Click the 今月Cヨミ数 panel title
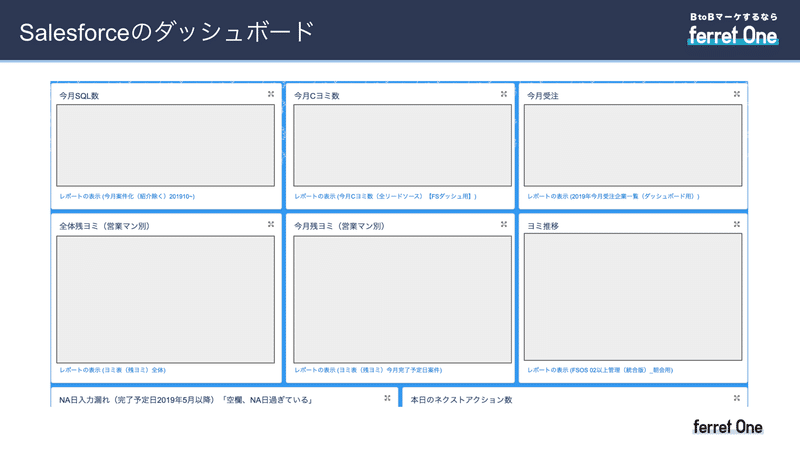This screenshot has width=800, height=449. (x=317, y=96)
